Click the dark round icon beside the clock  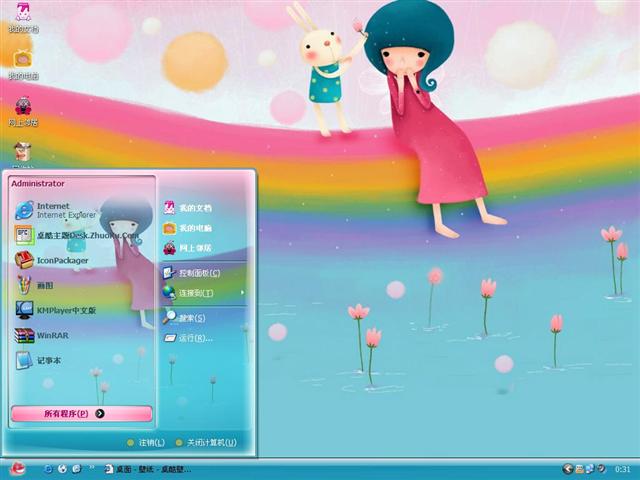601,469
